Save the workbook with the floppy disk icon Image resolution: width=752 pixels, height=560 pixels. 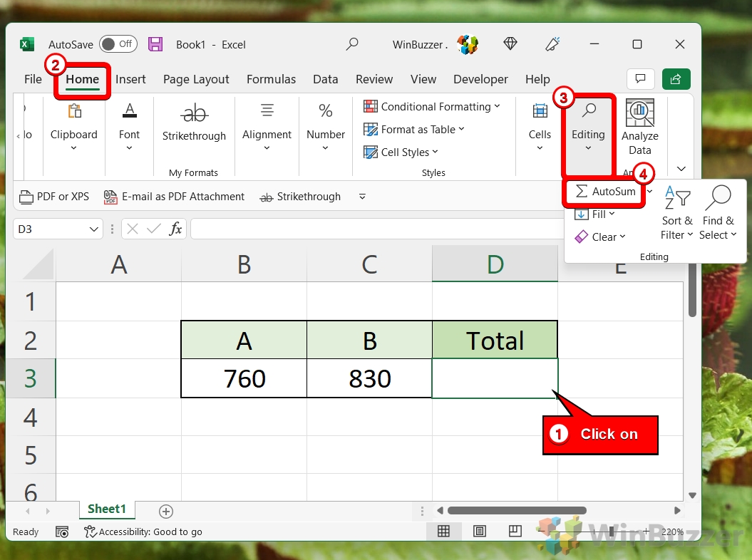coord(155,45)
